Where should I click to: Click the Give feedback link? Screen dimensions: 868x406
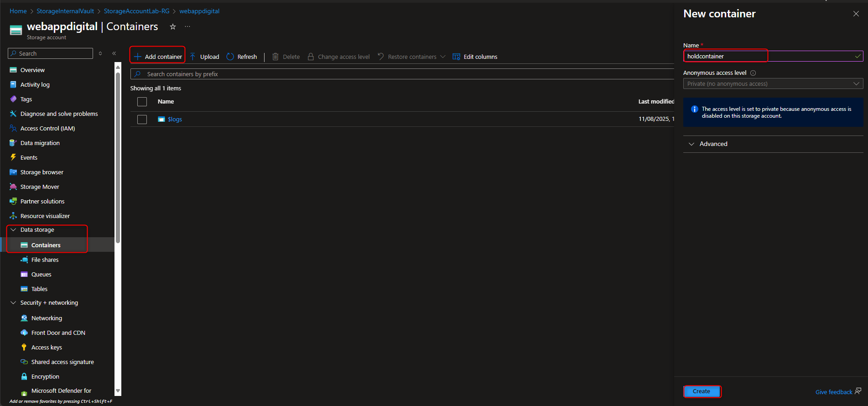click(838, 392)
